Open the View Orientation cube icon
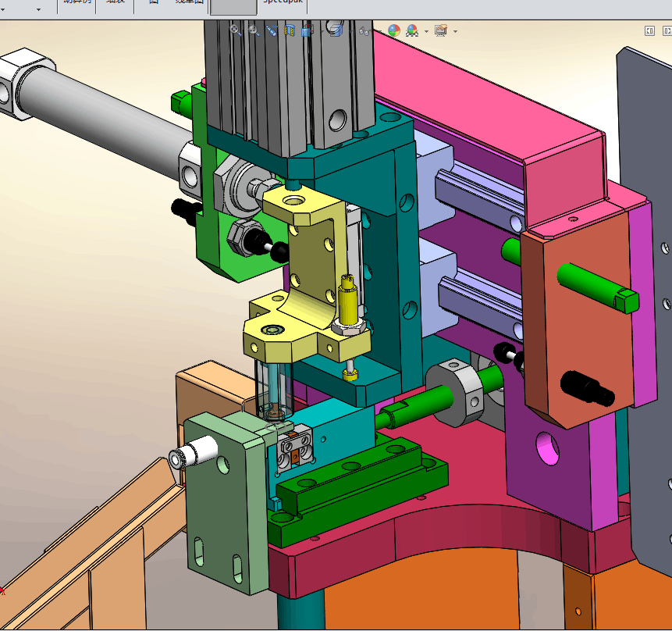Viewport: 672px width, 631px height. (307, 31)
